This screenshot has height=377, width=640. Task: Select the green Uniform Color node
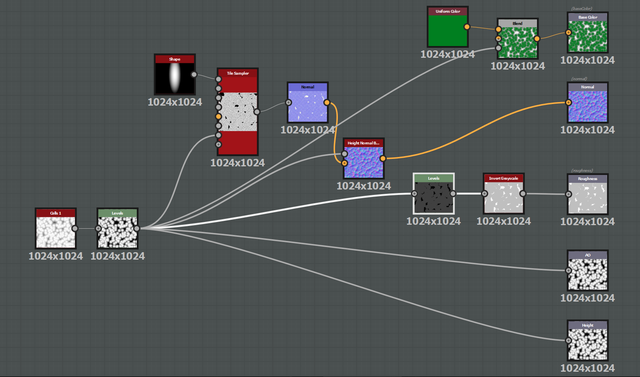[x=448, y=27]
